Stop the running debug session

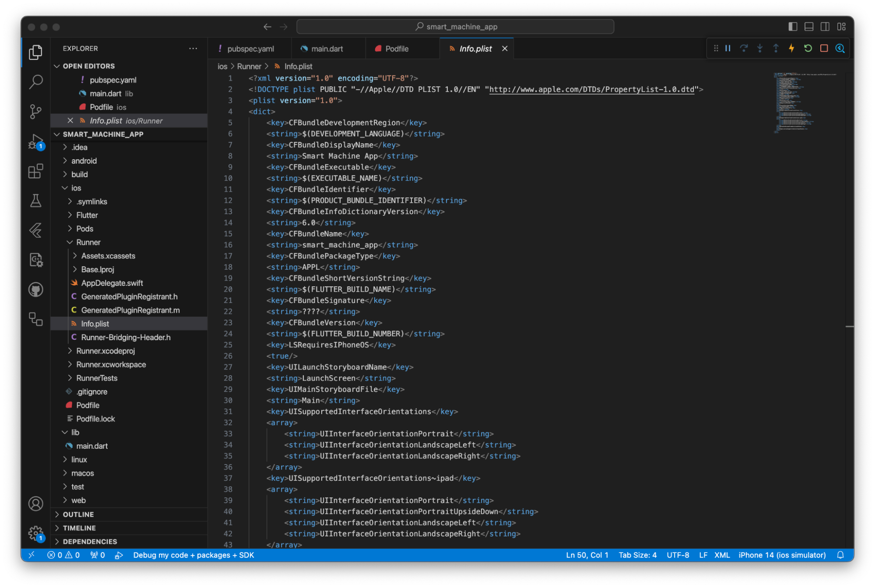pos(824,48)
